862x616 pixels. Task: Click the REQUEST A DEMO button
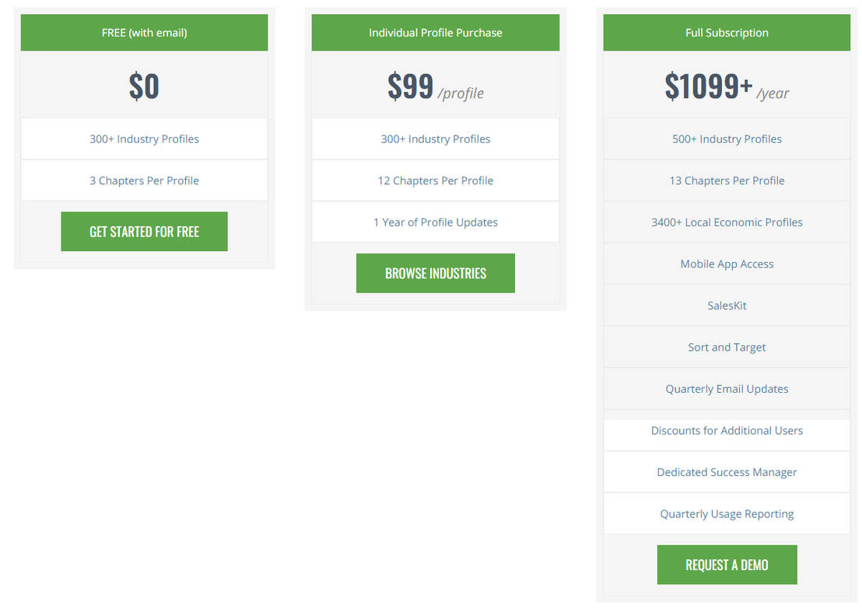[x=727, y=565]
